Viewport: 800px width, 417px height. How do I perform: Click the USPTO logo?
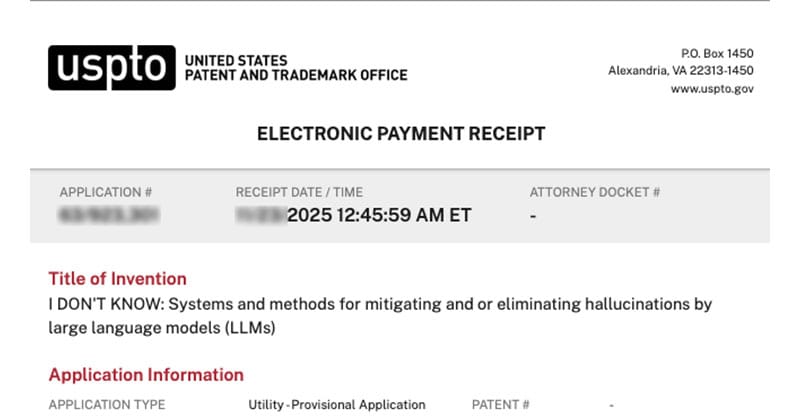coord(111,67)
